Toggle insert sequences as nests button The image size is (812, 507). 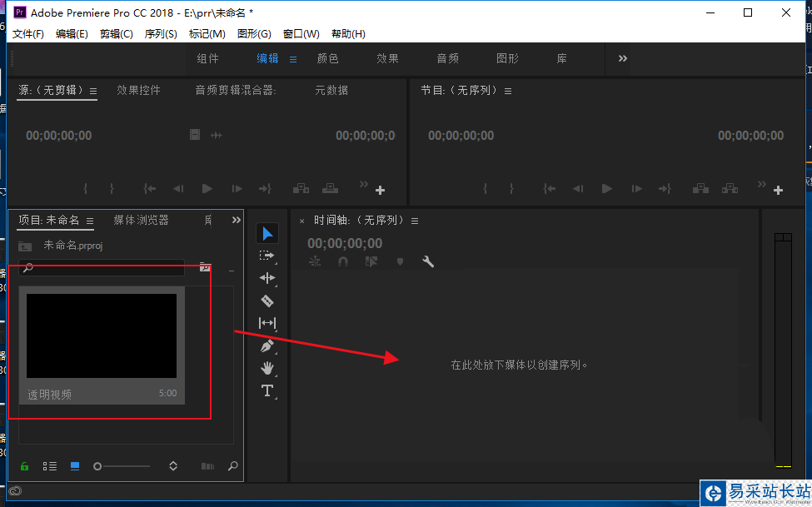point(315,261)
